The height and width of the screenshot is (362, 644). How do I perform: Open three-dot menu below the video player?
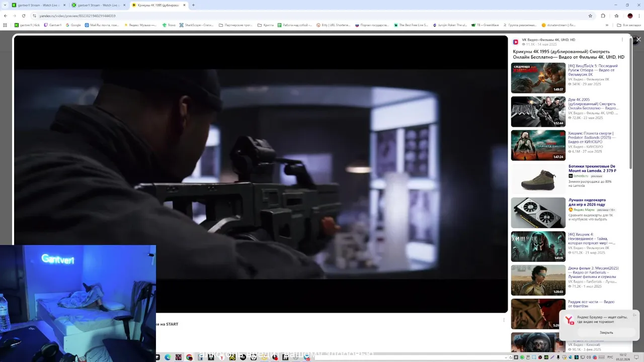click(x=504, y=320)
